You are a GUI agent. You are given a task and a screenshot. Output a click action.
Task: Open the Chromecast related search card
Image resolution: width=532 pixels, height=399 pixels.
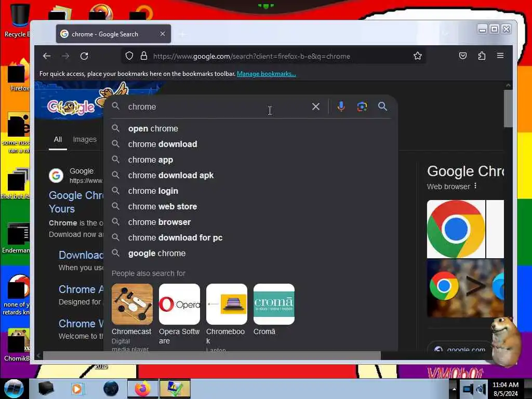[132, 318]
